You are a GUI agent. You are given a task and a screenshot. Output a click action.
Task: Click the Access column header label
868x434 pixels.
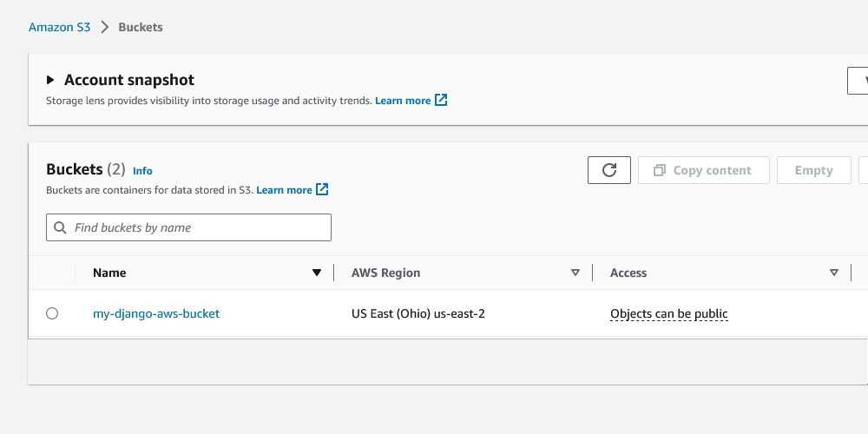click(x=628, y=273)
